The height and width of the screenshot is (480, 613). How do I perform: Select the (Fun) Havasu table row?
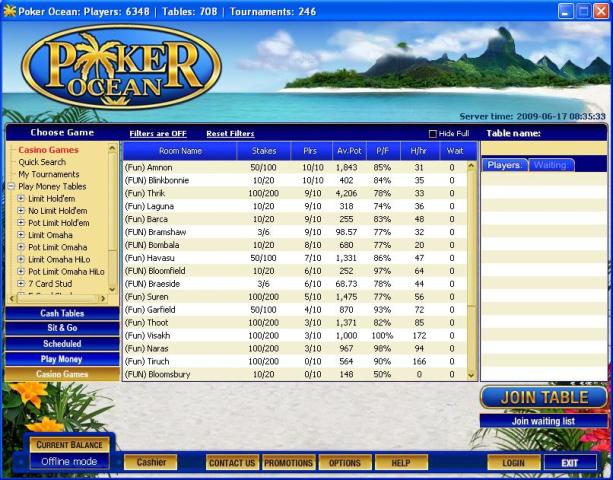point(295,258)
